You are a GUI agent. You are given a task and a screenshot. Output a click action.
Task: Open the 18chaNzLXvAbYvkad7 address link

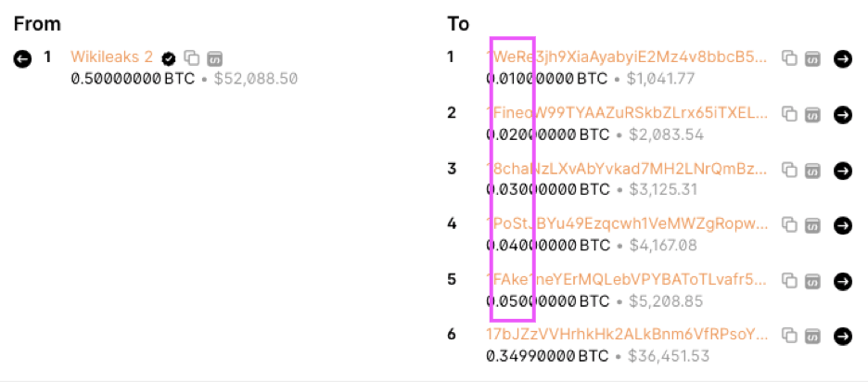pyautogui.click(x=627, y=169)
